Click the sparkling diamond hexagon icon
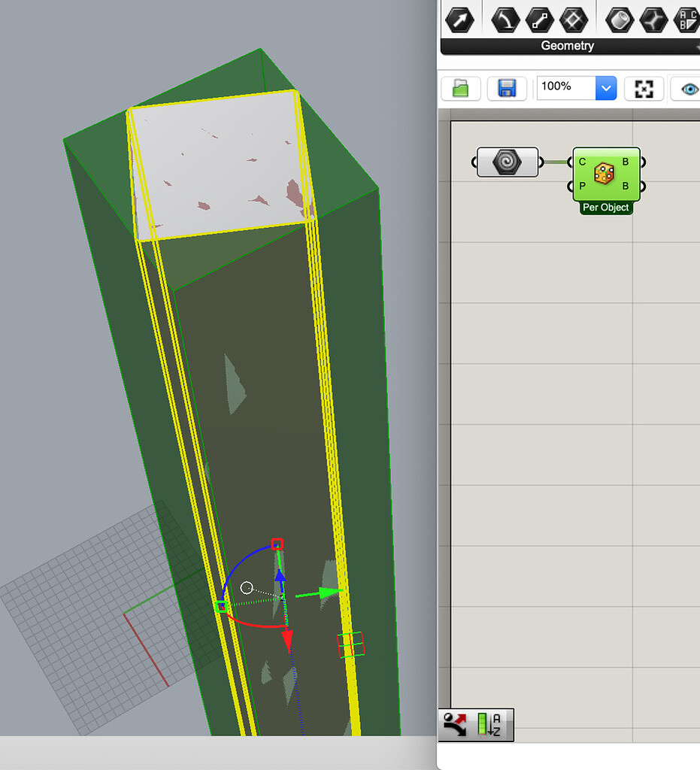The width and height of the screenshot is (700, 770). [574, 20]
